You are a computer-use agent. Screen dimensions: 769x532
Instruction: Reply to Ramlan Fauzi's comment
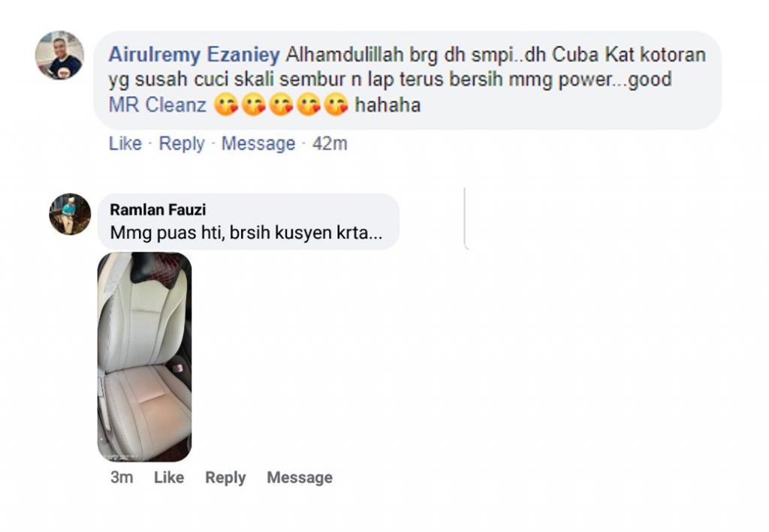pos(225,478)
